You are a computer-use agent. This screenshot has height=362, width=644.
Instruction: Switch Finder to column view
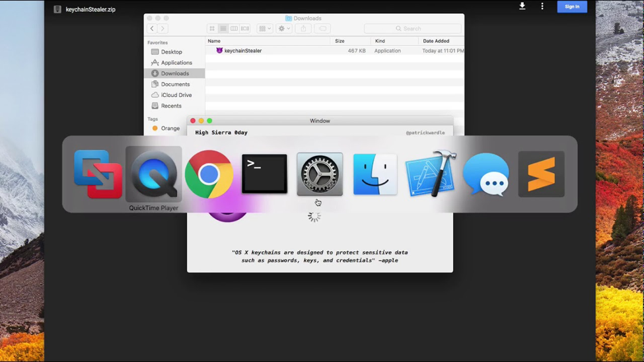[234, 28]
